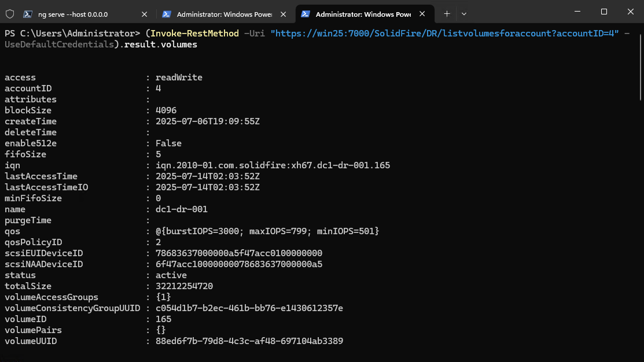Viewport: 644px width, 362px height.
Task: Click the 'readWrite' access value
Action: [x=179, y=77]
